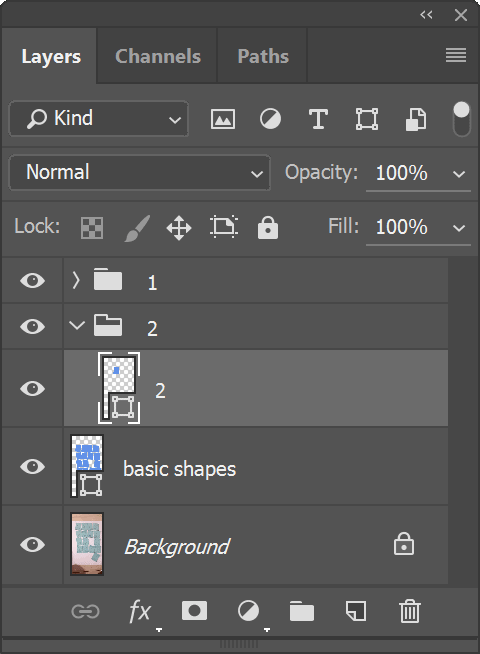Switch to the Paths tab

point(263,56)
